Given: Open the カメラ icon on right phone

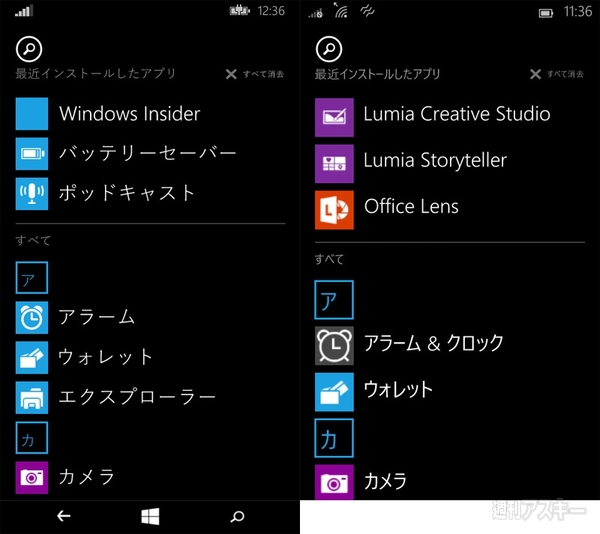Looking at the screenshot, I should point(334,482).
